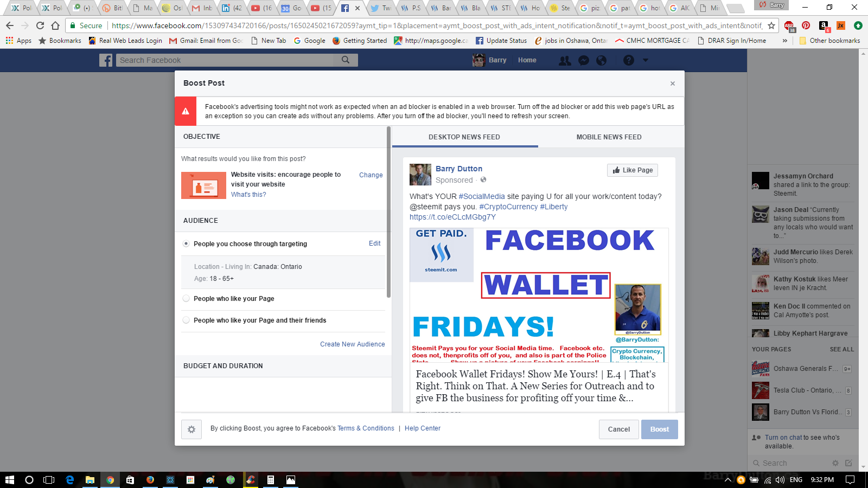Click the Barry profile link in header
Image resolution: width=868 pixels, height=488 pixels.
[x=490, y=60]
